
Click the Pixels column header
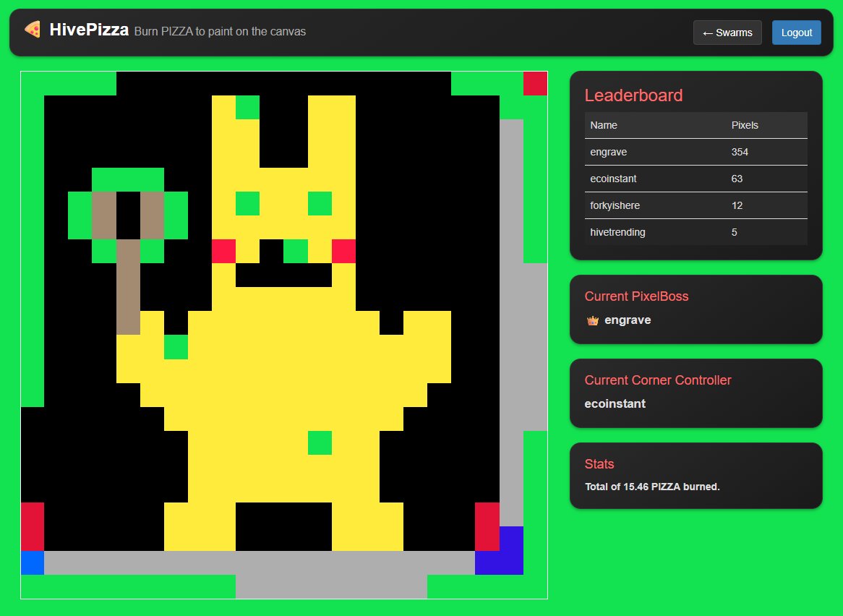pos(745,125)
